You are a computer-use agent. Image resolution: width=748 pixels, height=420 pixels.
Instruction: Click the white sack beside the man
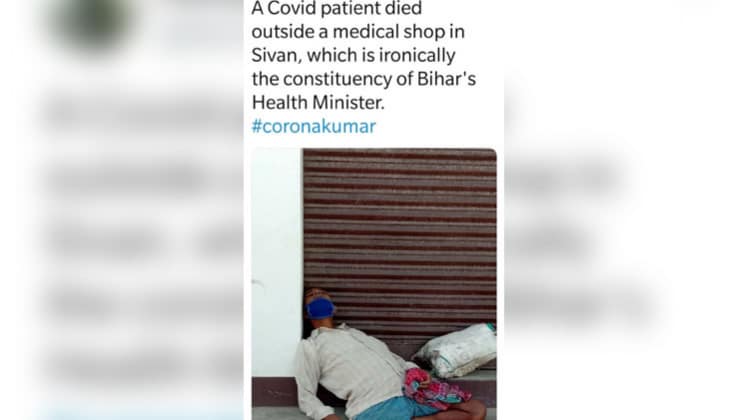pos(456,349)
